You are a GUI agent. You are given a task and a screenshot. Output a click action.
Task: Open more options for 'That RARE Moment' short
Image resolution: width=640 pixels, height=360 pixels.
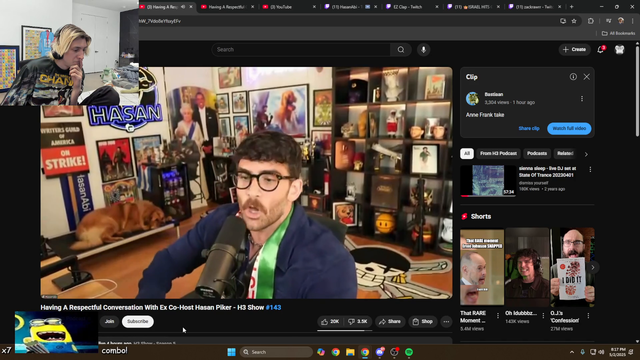[498, 316]
